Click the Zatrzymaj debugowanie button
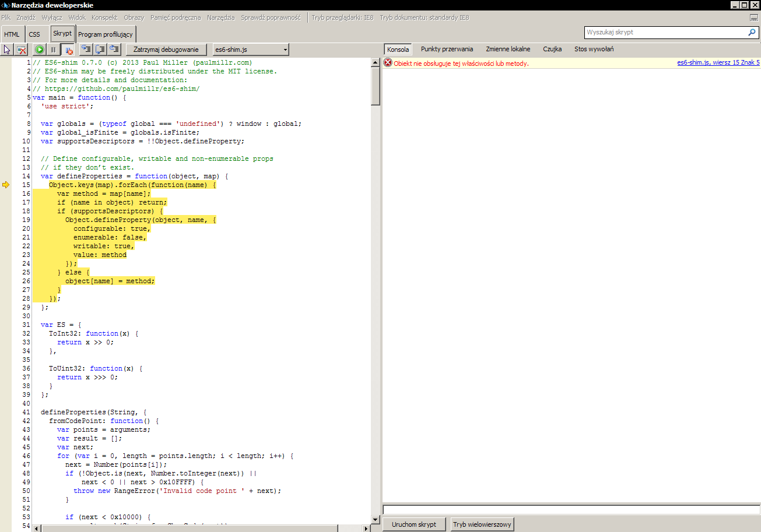The image size is (761, 532). [166, 50]
